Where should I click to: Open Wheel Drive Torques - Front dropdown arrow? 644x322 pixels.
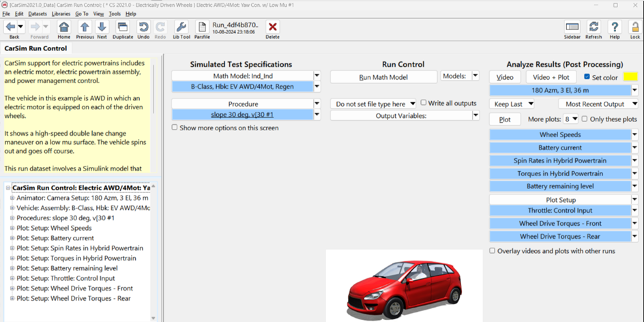635,224
